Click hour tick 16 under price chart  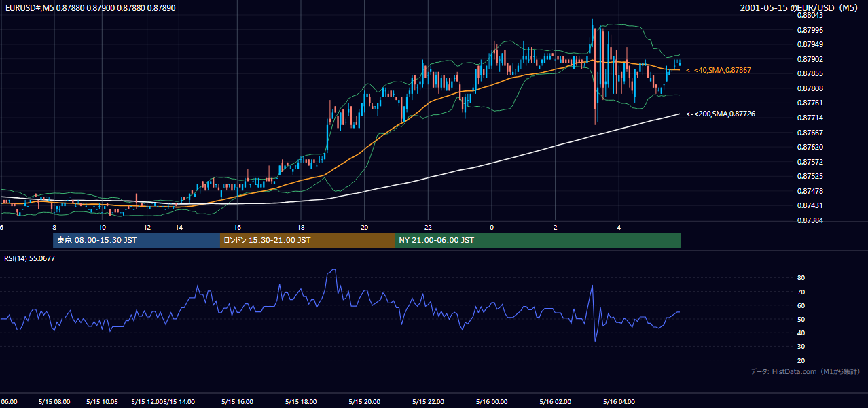tap(238, 227)
